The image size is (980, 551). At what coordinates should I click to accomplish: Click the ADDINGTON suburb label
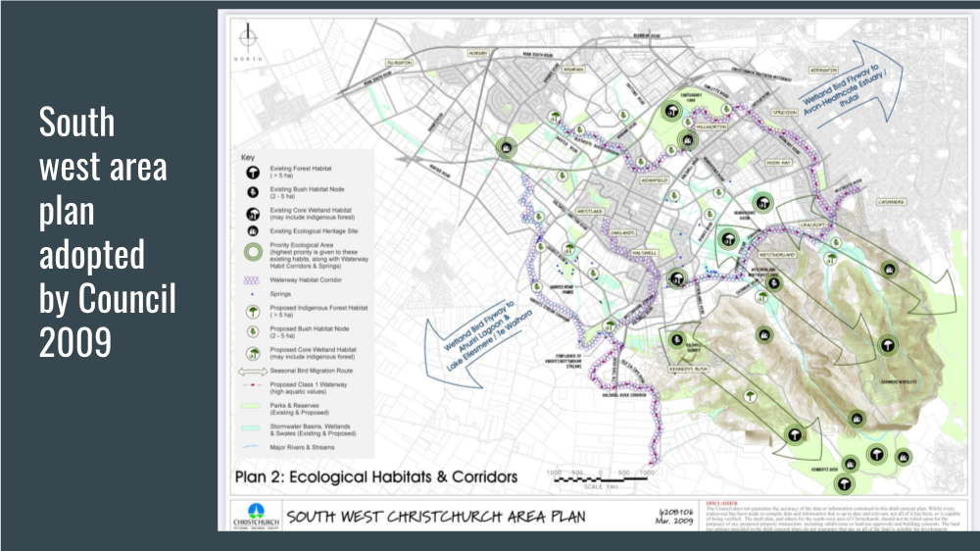click(x=823, y=71)
